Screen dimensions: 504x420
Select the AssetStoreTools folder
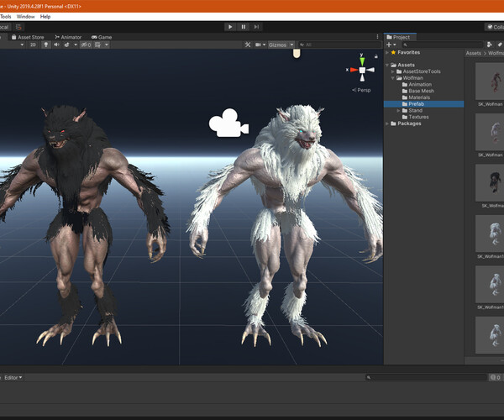click(418, 71)
